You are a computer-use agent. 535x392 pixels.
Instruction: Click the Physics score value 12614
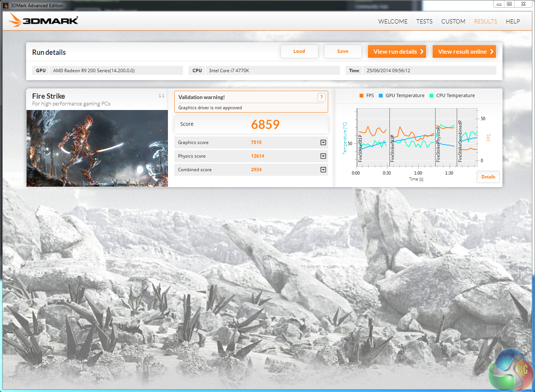point(257,156)
